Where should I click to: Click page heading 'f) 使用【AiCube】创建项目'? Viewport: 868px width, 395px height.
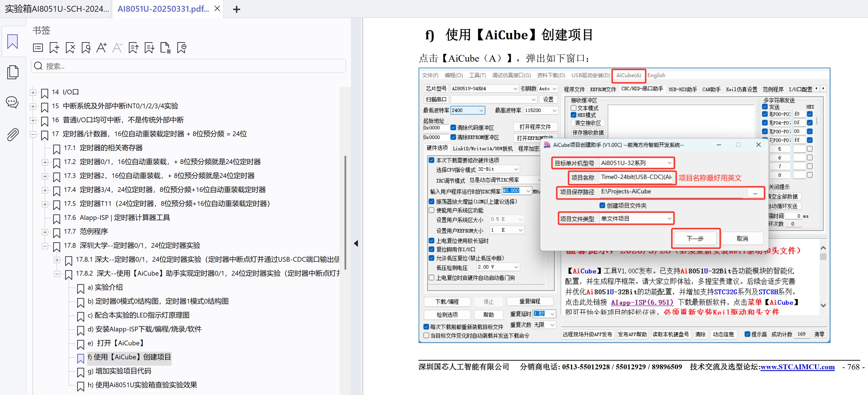pyautogui.click(x=509, y=35)
